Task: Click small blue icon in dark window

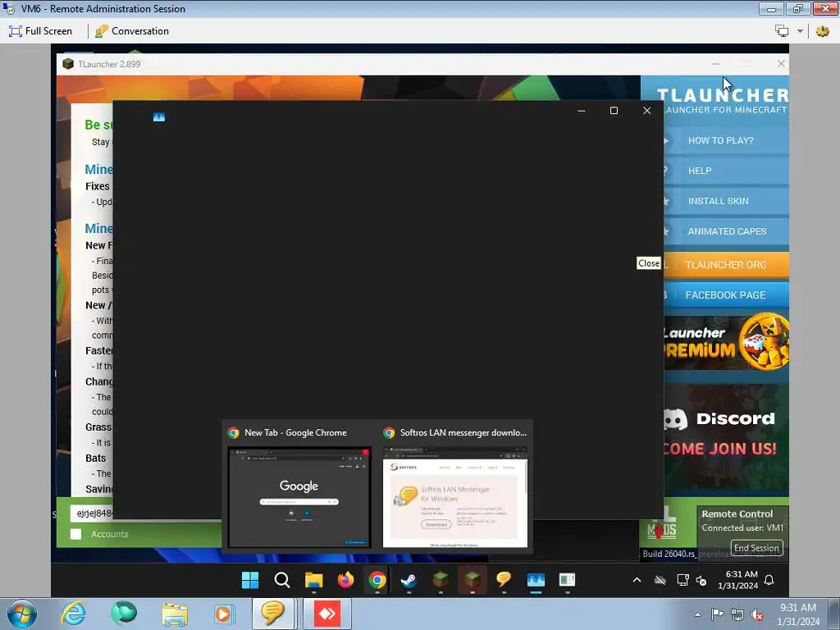Action: point(158,116)
